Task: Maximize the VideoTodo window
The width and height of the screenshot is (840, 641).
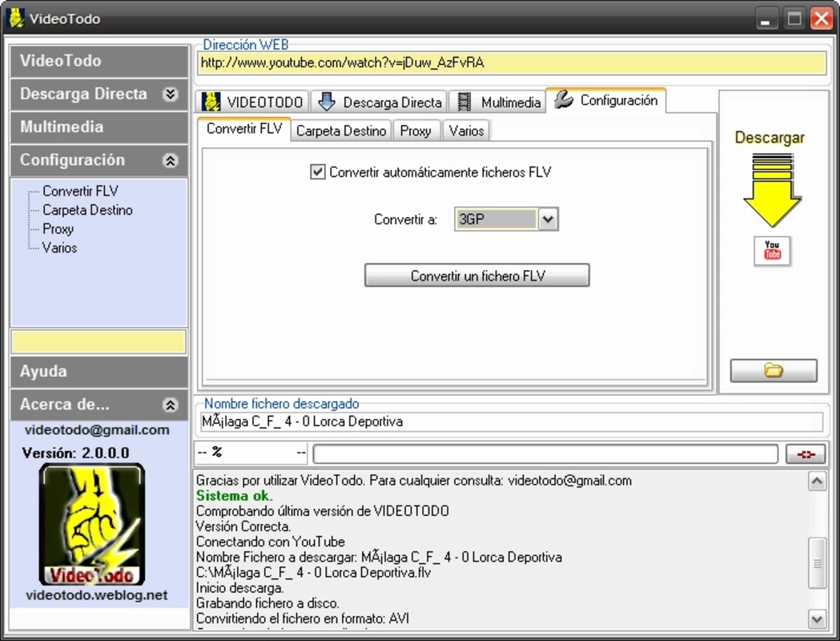Action: pyautogui.click(x=794, y=18)
